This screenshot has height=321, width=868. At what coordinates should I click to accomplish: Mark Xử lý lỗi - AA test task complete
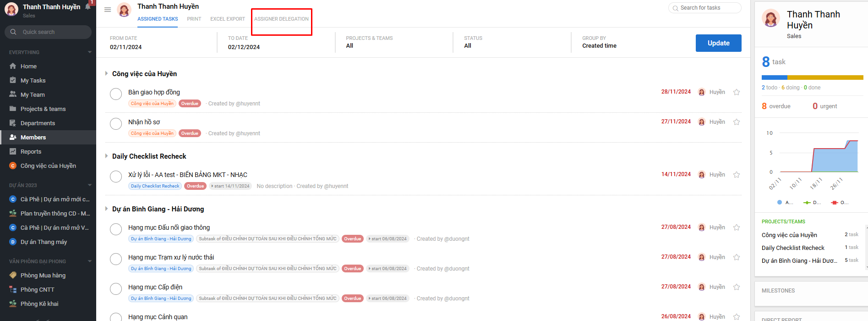(116, 177)
